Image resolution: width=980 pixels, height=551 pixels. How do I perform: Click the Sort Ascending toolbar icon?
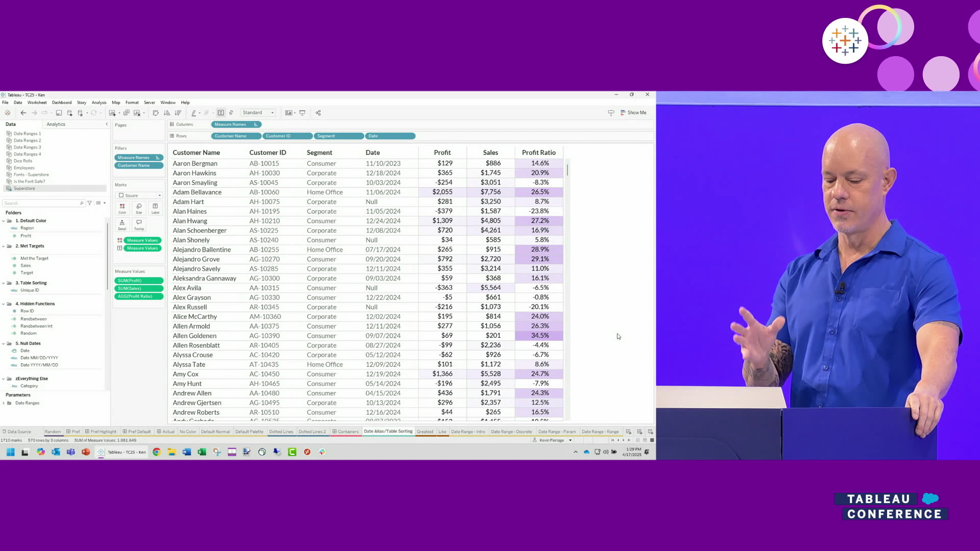167,113
